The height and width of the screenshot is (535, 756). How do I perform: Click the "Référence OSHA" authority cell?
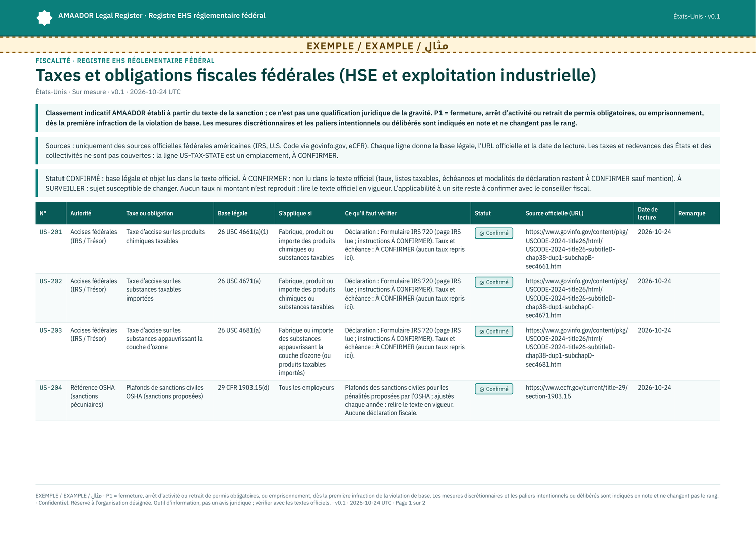point(93,396)
